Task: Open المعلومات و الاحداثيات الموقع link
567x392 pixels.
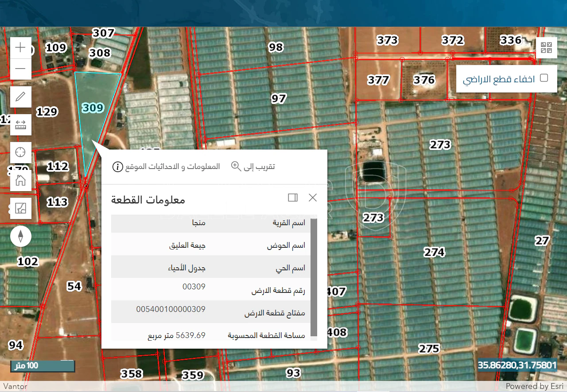Action: [173, 167]
